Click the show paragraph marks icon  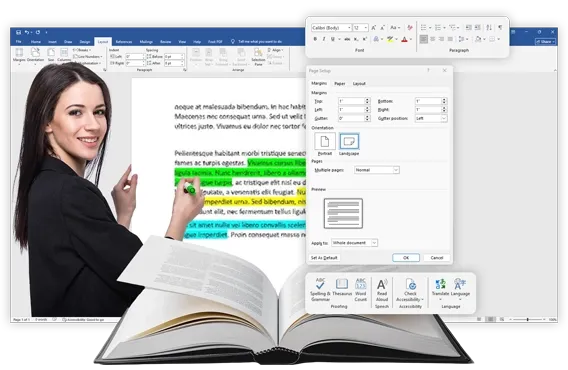coord(500,28)
